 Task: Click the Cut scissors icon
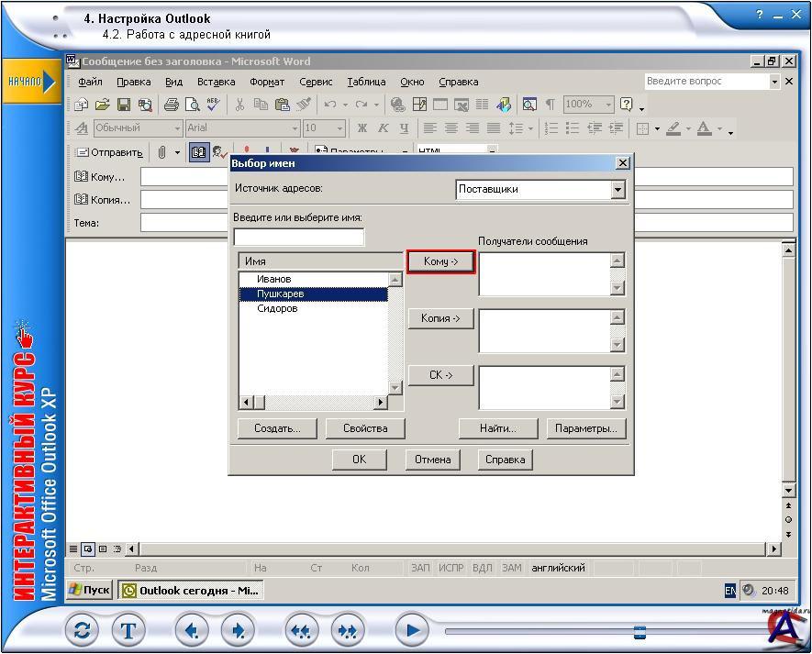(239, 105)
